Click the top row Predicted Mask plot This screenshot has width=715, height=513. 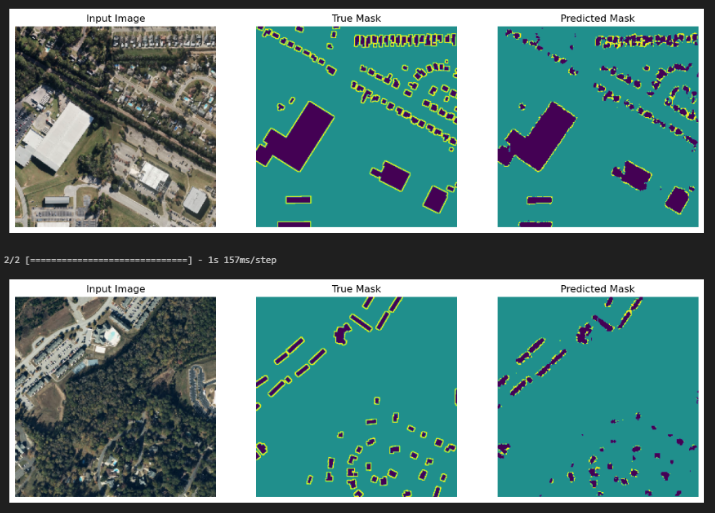point(598,126)
